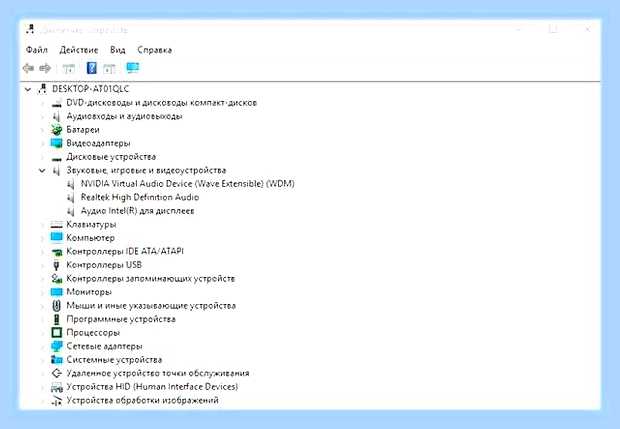
Task: Click the Системные устройства folder icon
Action: (x=57, y=359)
